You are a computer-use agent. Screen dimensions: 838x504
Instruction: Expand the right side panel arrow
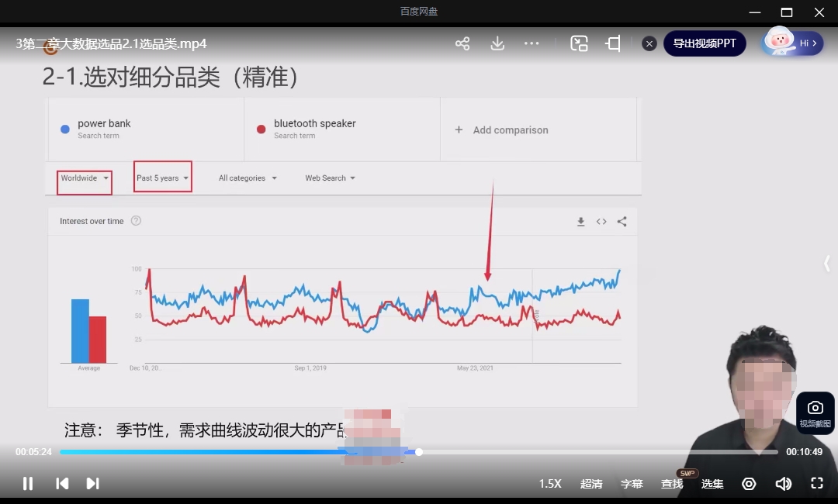[x=826, y=264]
